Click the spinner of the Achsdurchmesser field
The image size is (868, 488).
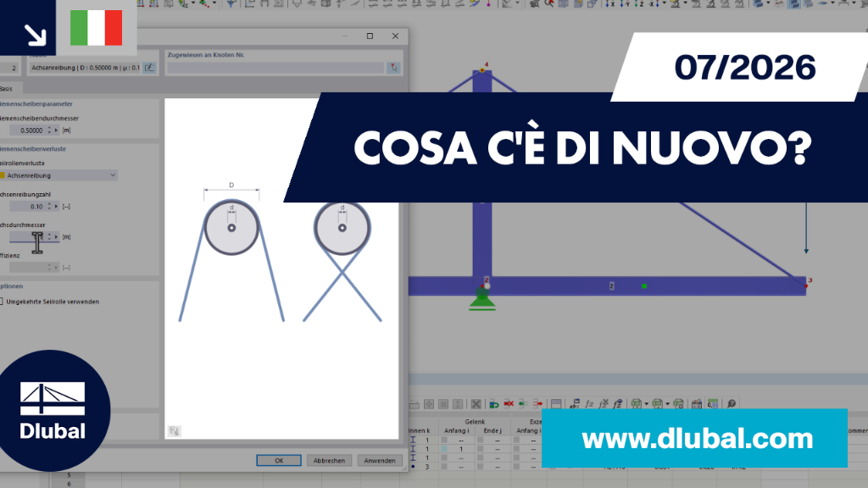[49, 237]
